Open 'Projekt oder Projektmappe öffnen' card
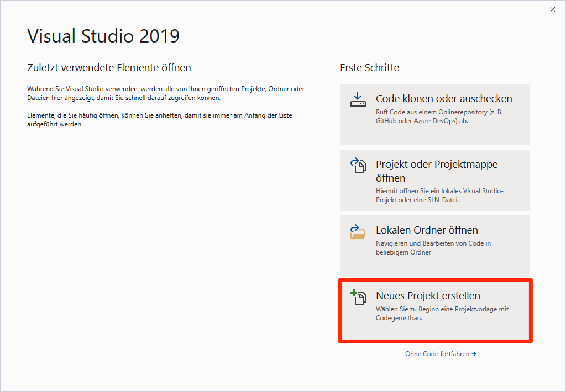The width and height of the screenshot is (566, 392). coord(434,181)
